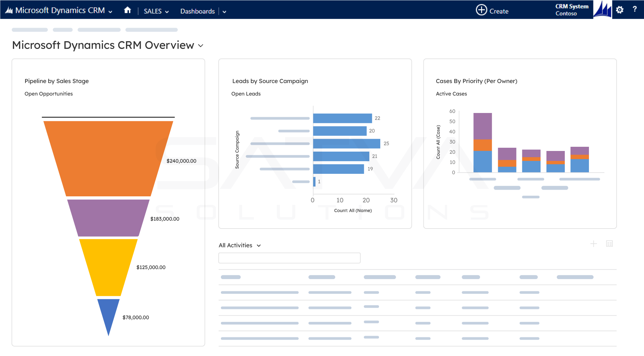644x356 pixels.
Task: Add a new activity with plus icon
Action: (593, 244)
